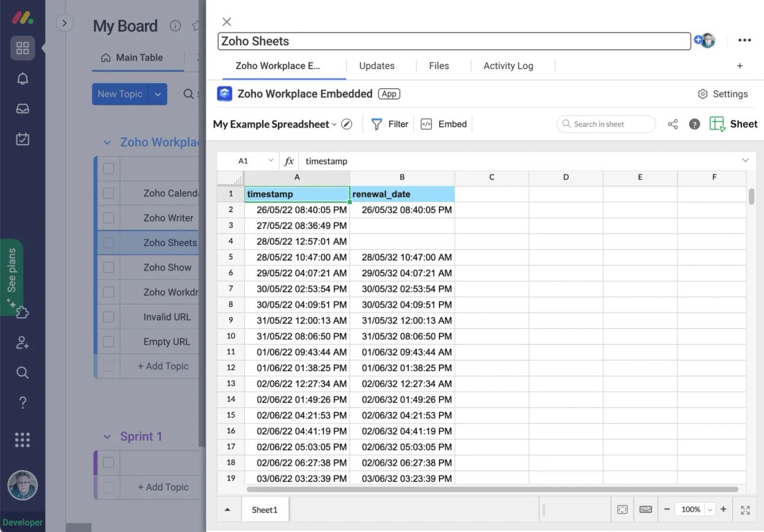Tick the checkbox for Zoho Calendar row
764x532 pixels.
[x=108, y=193]
